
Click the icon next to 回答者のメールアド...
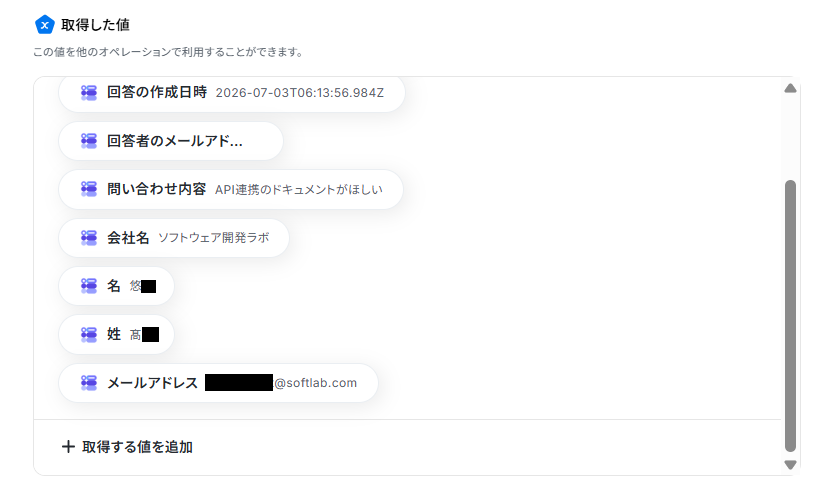89,141
